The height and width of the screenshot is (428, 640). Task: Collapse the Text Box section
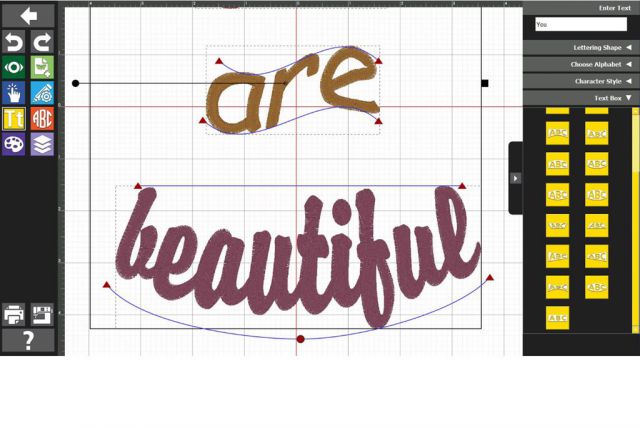coord(581,98)
